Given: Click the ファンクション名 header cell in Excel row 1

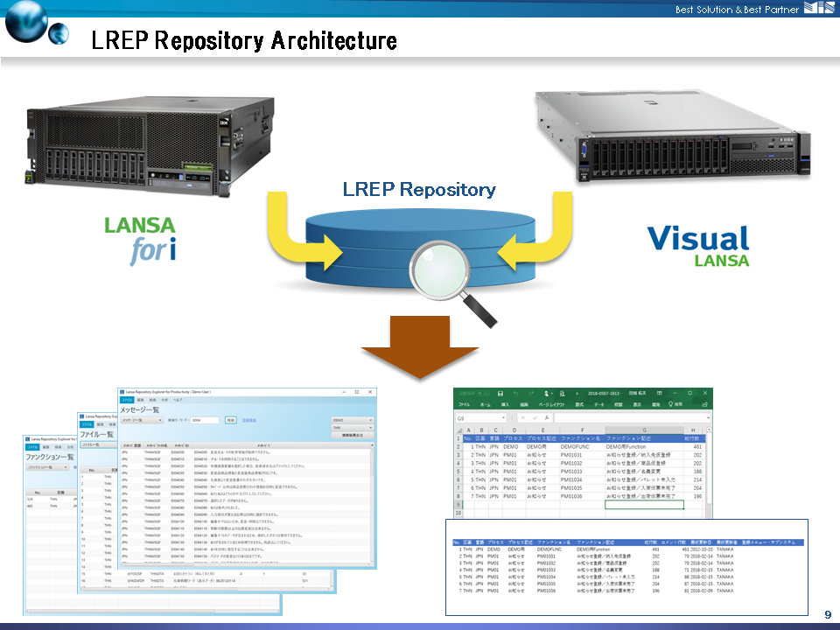Looking at the screenshot, I should point(583,438).
